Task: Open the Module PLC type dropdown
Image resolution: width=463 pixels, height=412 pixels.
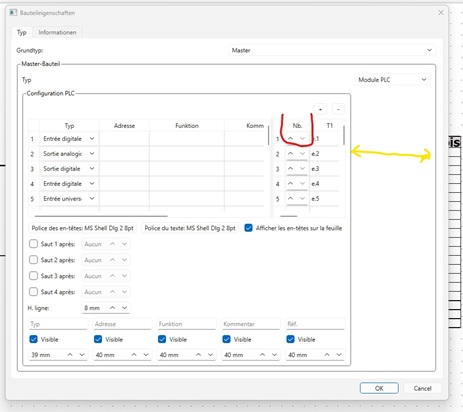Action: pos(392,80)
